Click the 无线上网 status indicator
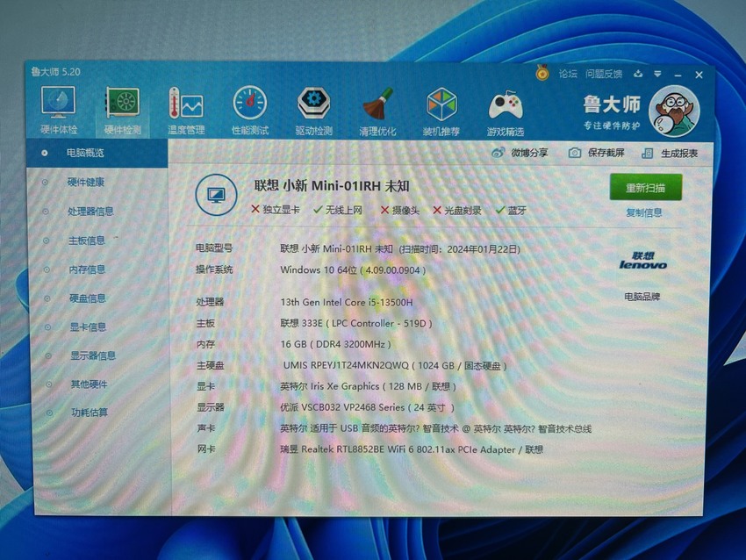Image resolution: width=746 pixels, height=560 pixels. pos(338,210)
